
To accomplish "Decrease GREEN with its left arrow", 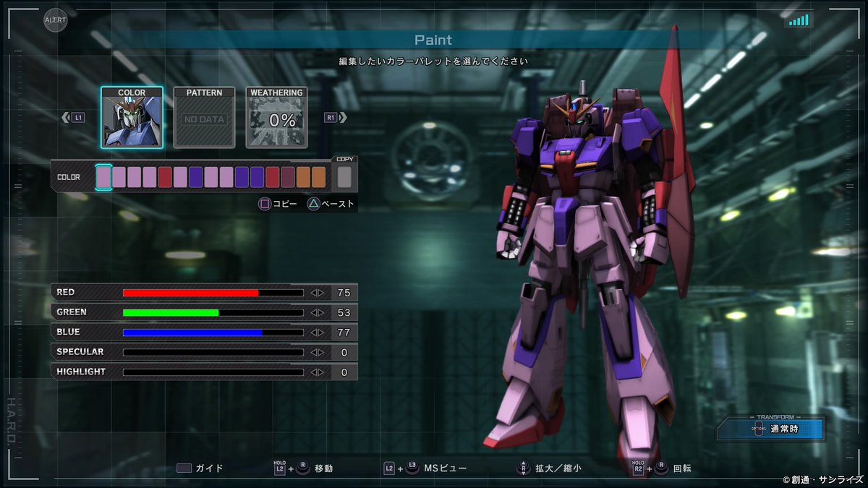I will pos(313,312).
